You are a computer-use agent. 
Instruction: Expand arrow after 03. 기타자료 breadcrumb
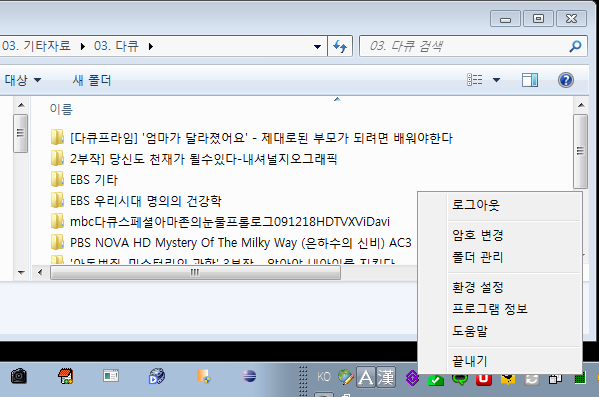click(x=83, y=47)
